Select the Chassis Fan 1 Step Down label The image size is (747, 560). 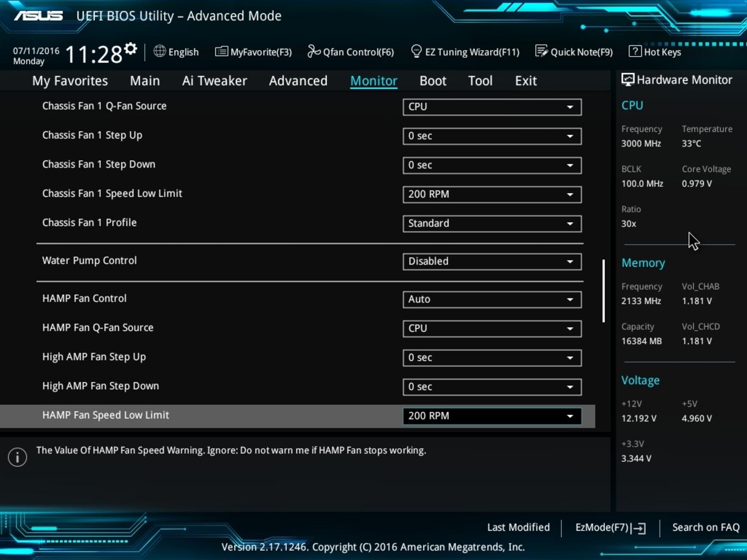click(99, 164)
